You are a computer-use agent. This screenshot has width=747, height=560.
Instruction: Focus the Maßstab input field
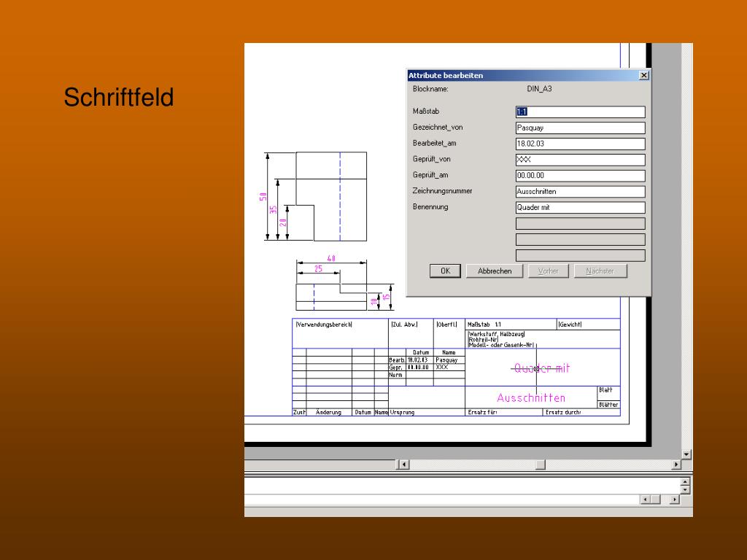tap(580, 112)
